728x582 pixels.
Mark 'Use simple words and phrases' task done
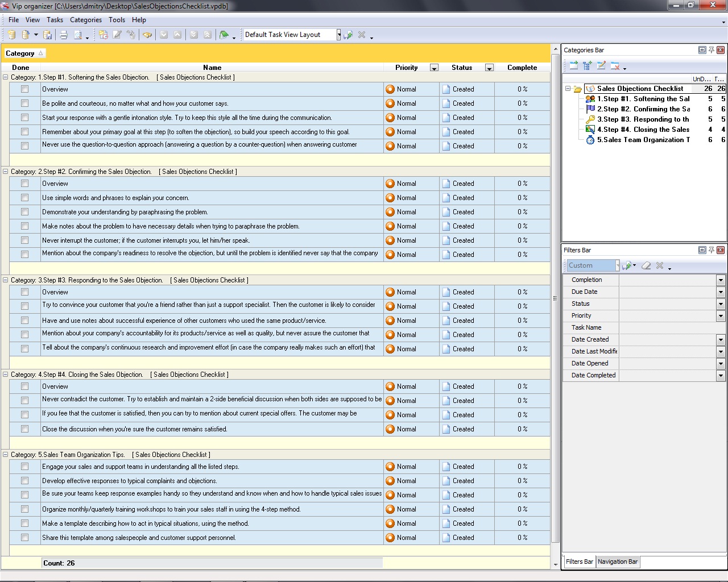tap(24, 198)
